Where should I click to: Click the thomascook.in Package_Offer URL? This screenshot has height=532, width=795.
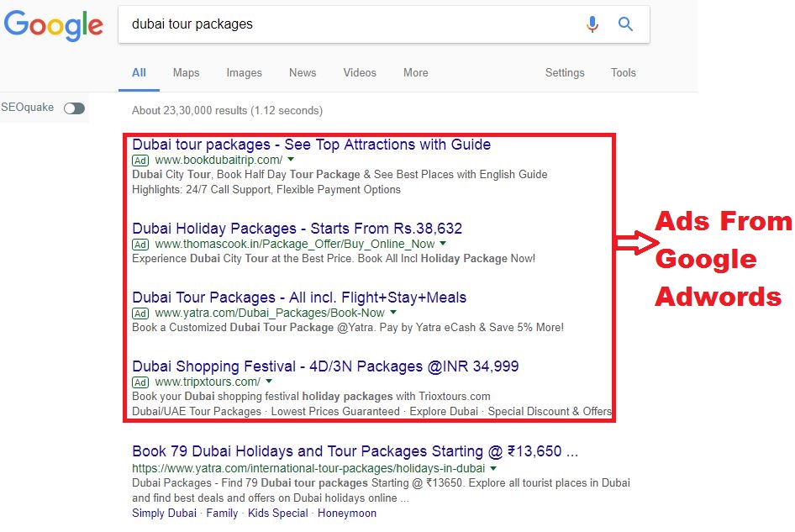(295, 245)
